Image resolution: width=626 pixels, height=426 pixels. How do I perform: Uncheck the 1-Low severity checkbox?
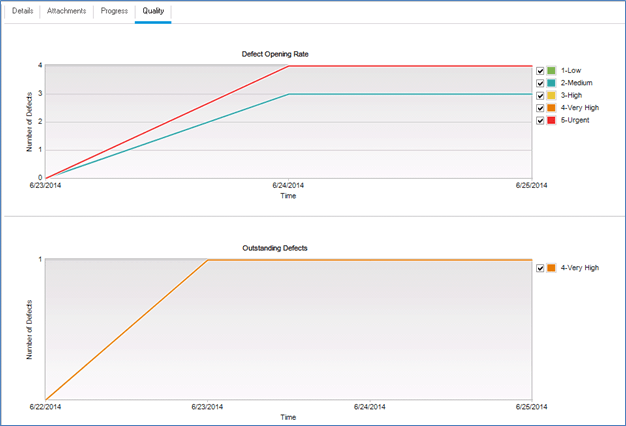(x=541, y=70)
